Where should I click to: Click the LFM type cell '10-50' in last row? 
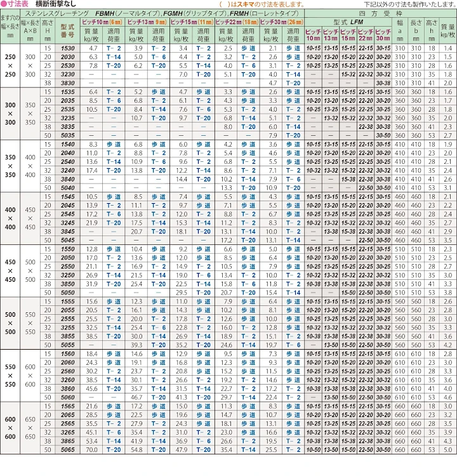(313, 449)
